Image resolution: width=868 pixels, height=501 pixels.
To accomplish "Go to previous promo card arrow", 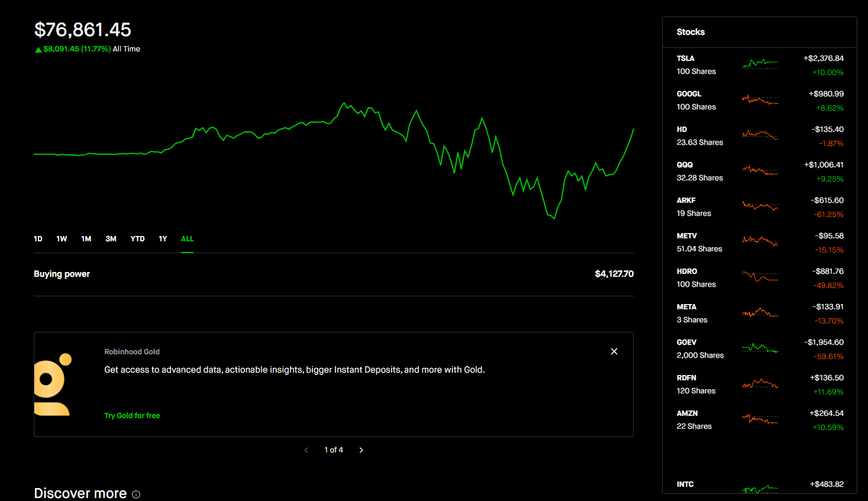I will pyautogui.click(x=306, y=450).
